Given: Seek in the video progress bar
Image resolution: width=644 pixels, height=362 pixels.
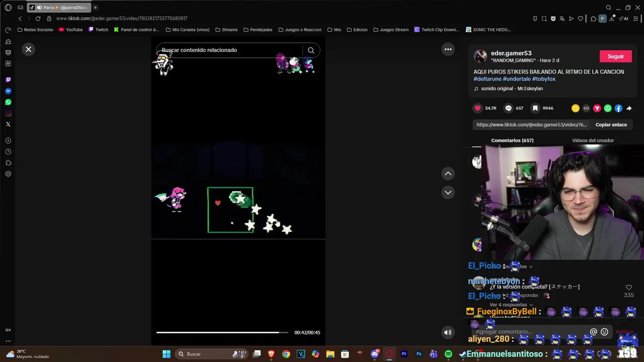Looking at the screenshot, I should (x=222, y=332).
